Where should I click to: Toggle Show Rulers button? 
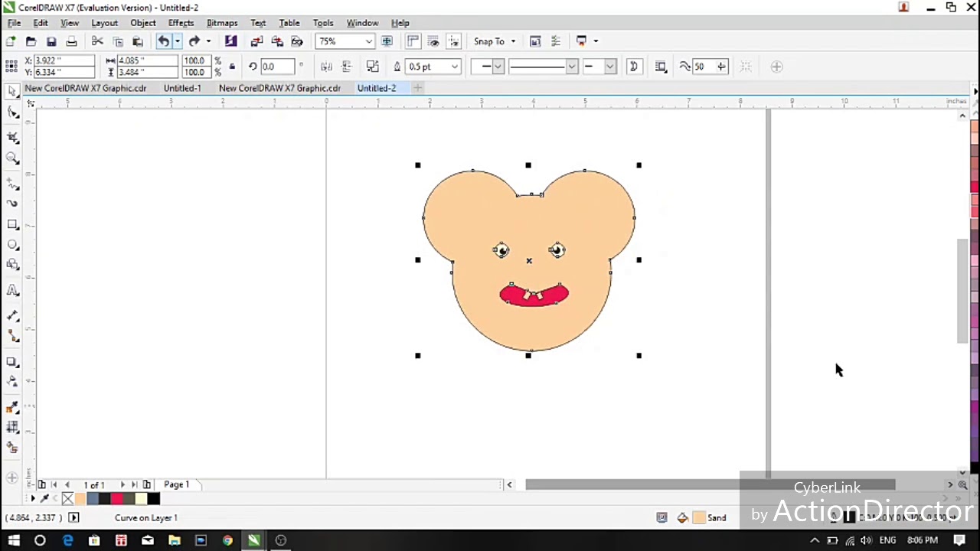click(413, 41)
